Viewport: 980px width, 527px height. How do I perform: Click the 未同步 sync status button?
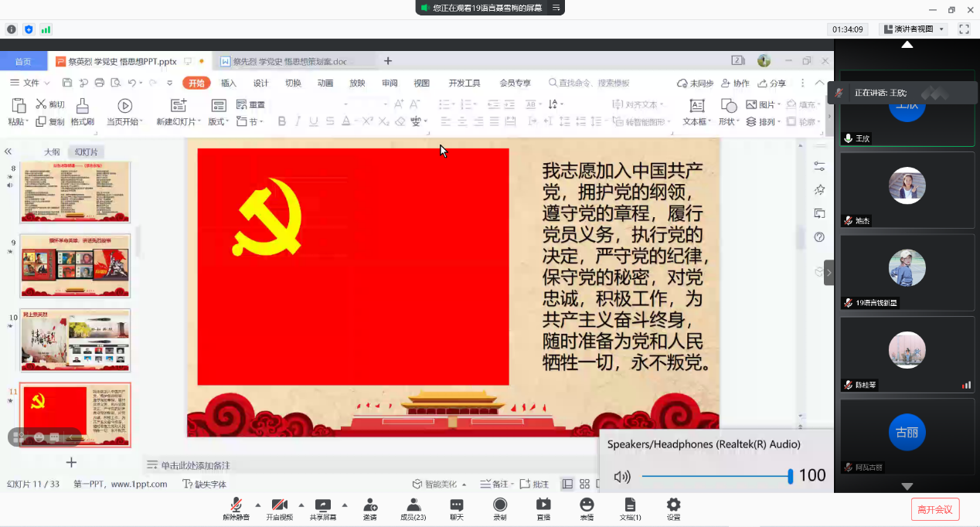pos(695,83)
